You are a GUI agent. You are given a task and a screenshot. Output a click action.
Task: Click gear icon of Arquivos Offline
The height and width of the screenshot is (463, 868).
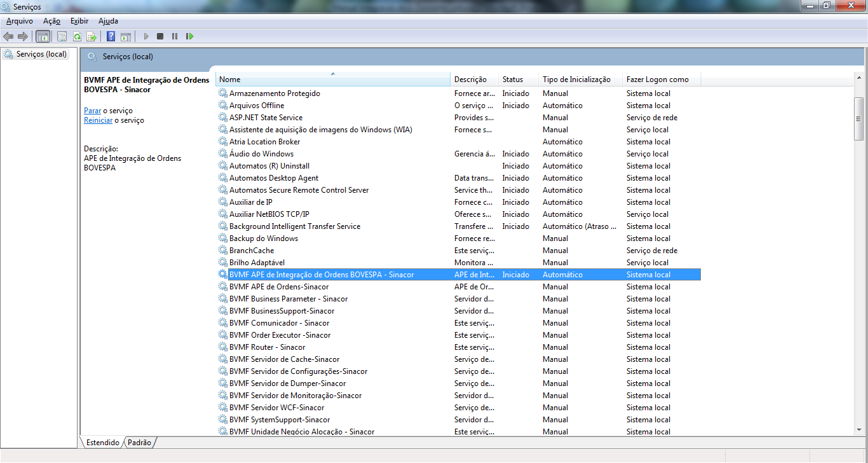[223, 106]
